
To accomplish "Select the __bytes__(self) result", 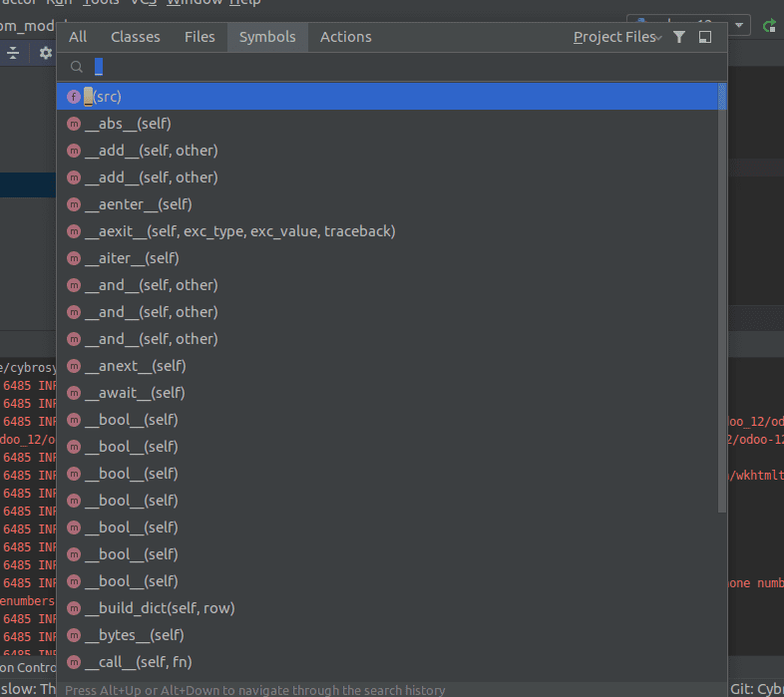I will tap(387, 635).
